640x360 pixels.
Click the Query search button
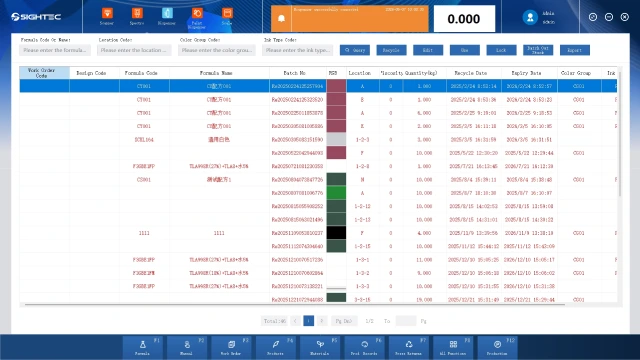point(355,50)
